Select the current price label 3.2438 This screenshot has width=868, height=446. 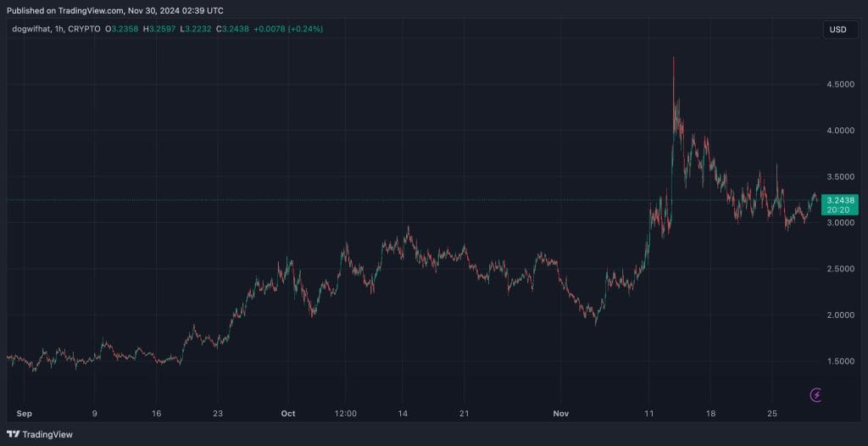[840, 201]
